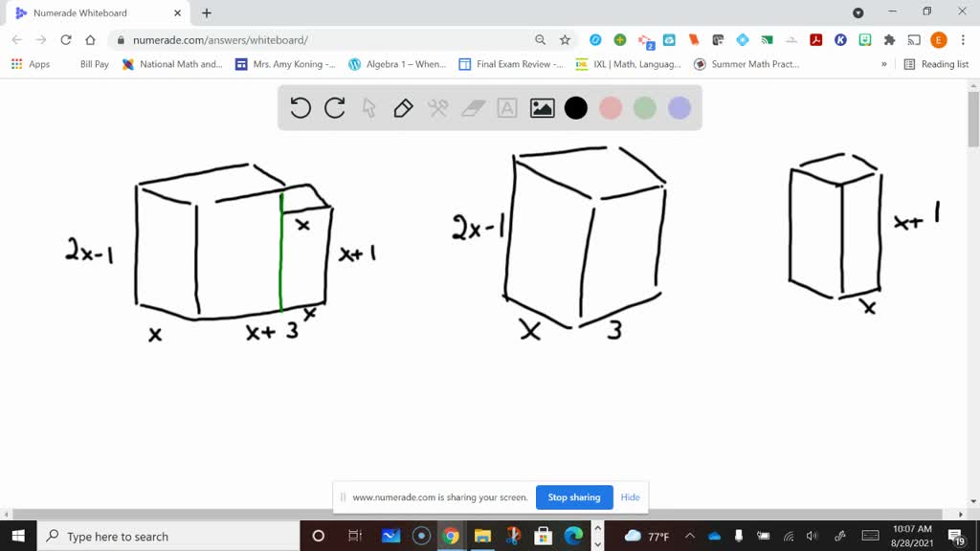Click the Hide link next to Stop sharing

click(630, 497)
